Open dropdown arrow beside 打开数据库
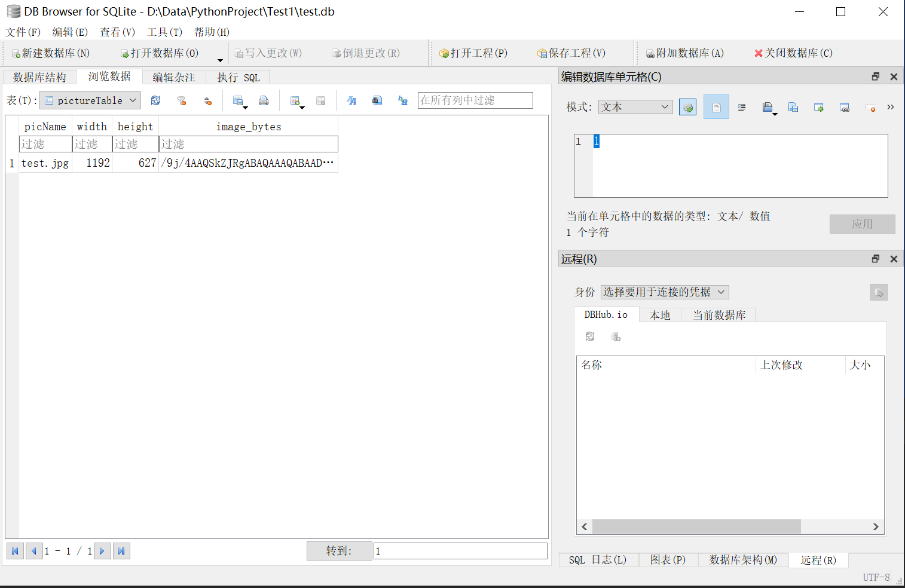 pos(220,60)
